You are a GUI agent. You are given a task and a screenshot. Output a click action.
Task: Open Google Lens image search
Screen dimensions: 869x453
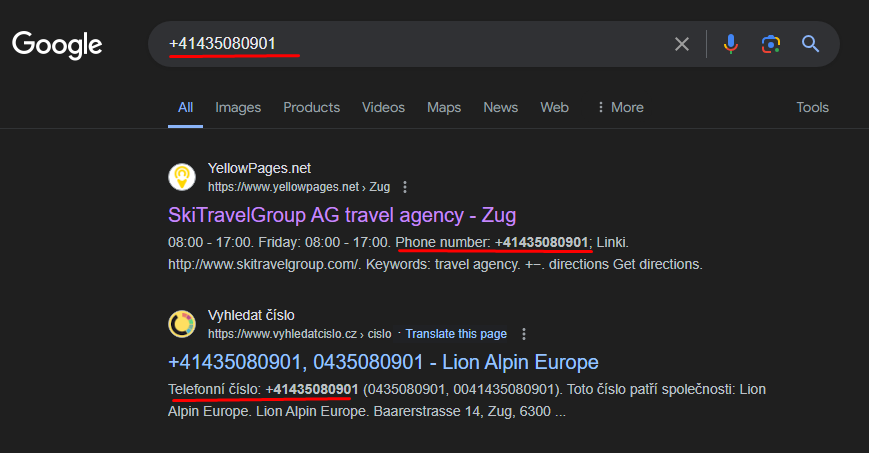click(x=770, y=44)
